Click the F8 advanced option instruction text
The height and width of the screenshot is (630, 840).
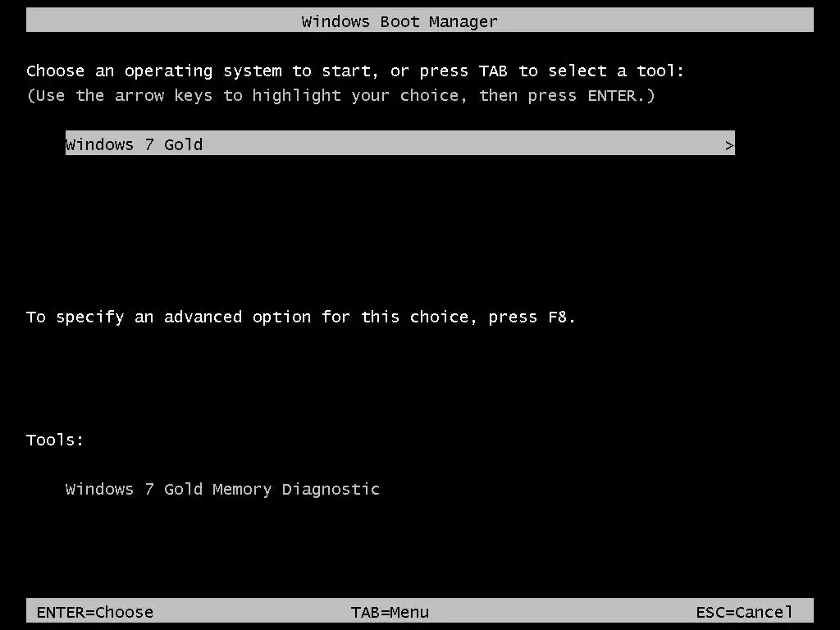click(x=300, y=317)
